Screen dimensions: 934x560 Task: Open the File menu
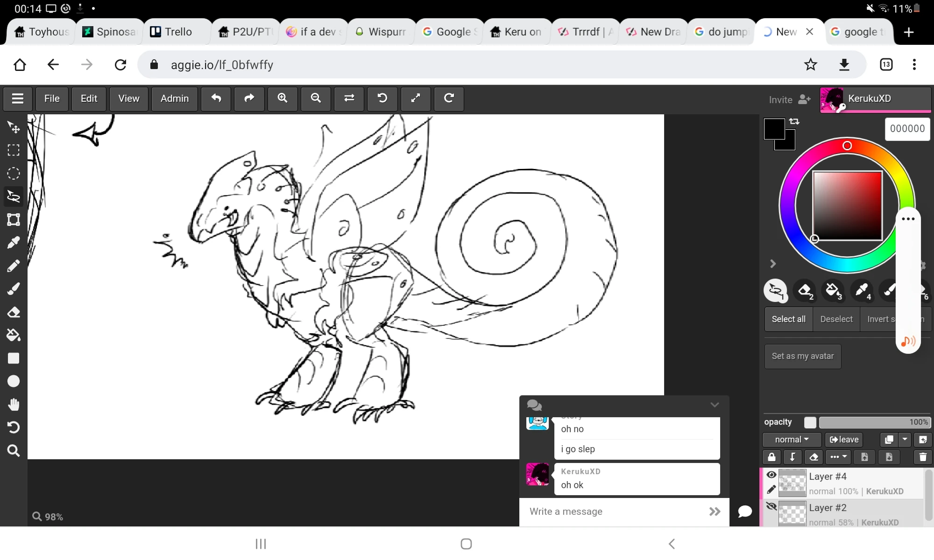[52, 98]
